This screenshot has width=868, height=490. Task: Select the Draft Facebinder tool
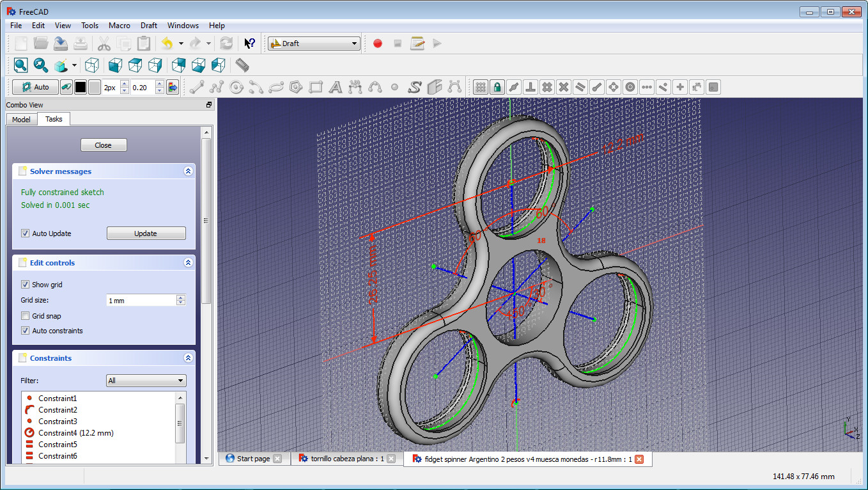point(435,87)
